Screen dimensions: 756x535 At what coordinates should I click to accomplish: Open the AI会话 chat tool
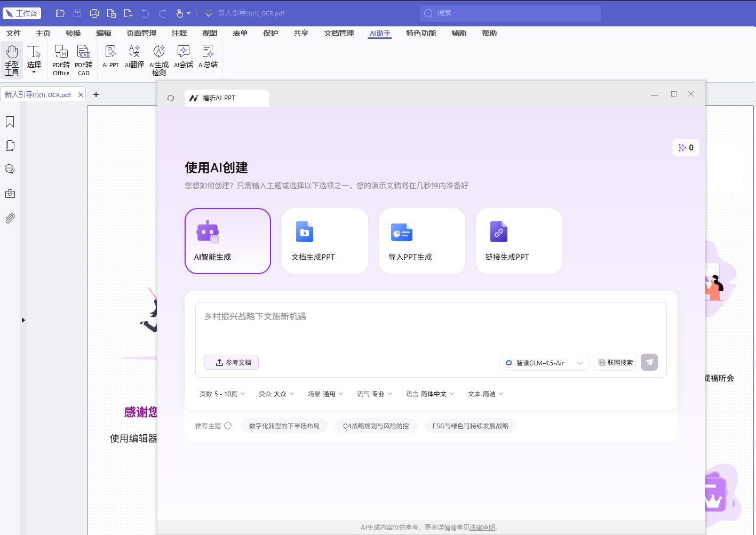[x=184, y=57]
